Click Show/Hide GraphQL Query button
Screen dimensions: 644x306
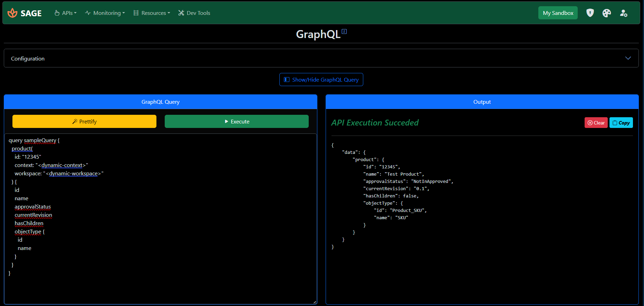pos(321,80)
